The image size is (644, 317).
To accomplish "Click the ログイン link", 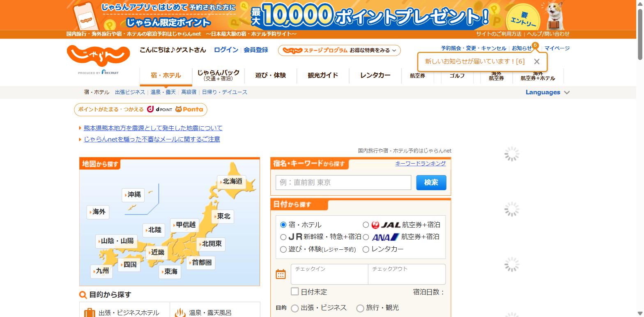I will (226, 50).
